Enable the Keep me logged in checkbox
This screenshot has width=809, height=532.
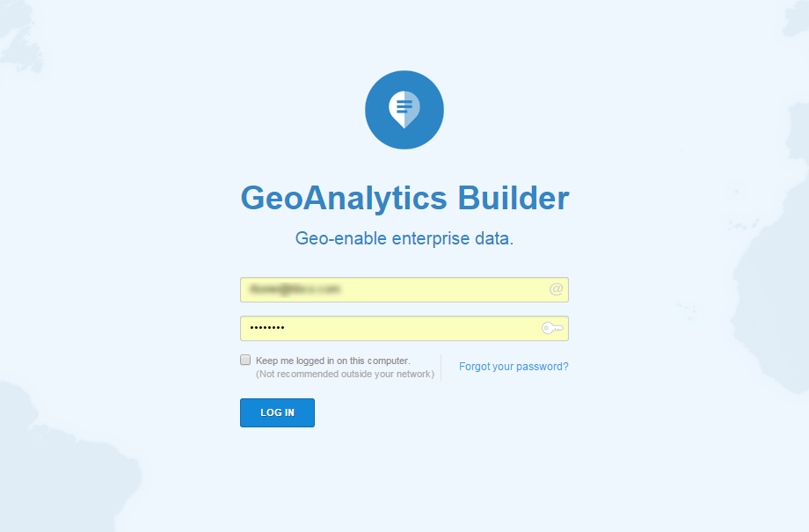pos(245,360)
